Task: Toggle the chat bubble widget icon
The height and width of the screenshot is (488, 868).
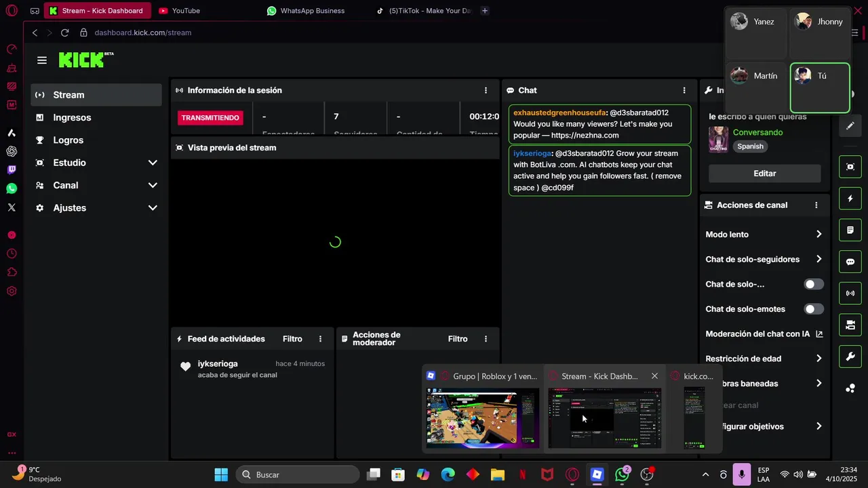Action: tap(850, 262)
